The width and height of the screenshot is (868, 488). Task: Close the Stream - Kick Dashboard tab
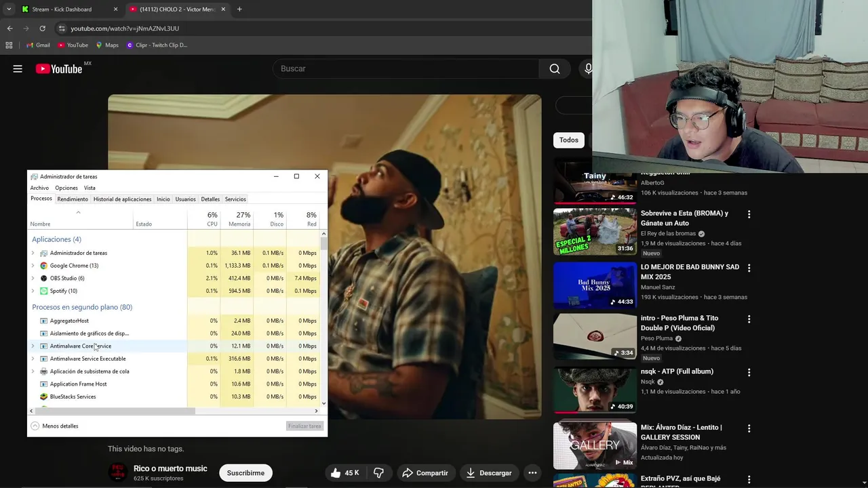tap(115, 9)
